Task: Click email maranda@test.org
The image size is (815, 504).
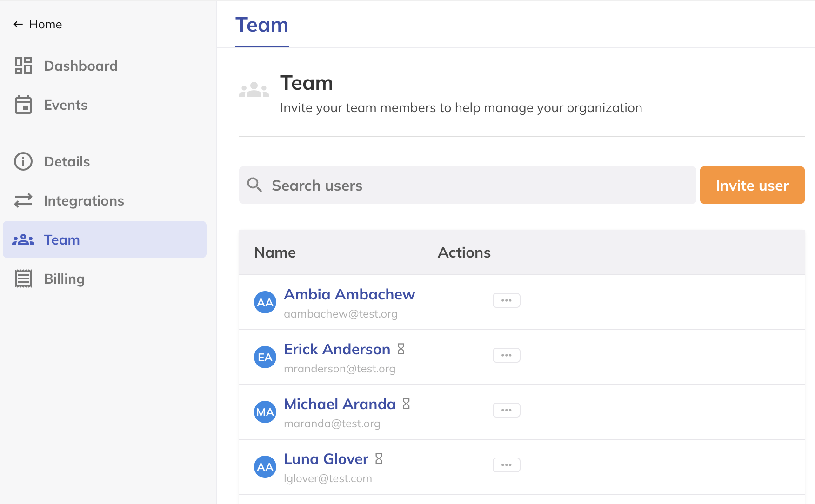Action: pyautogui.click(x=332, y=424)
